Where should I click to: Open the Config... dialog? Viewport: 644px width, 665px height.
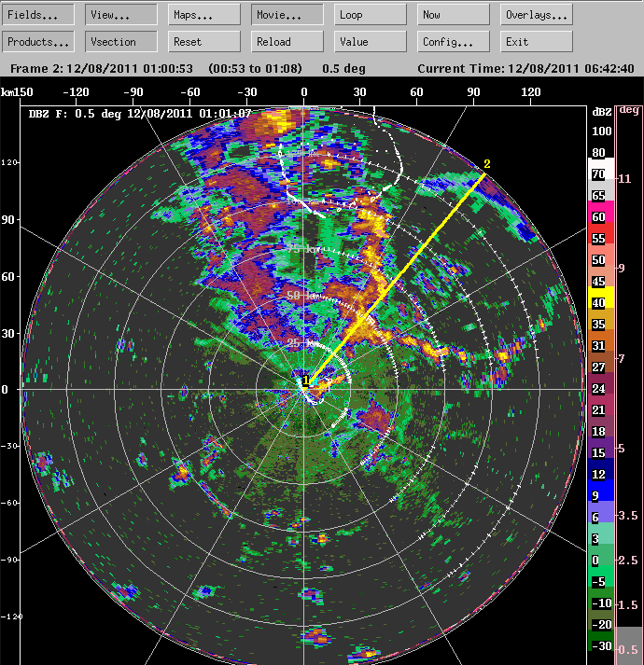click(x=453, y=42)
